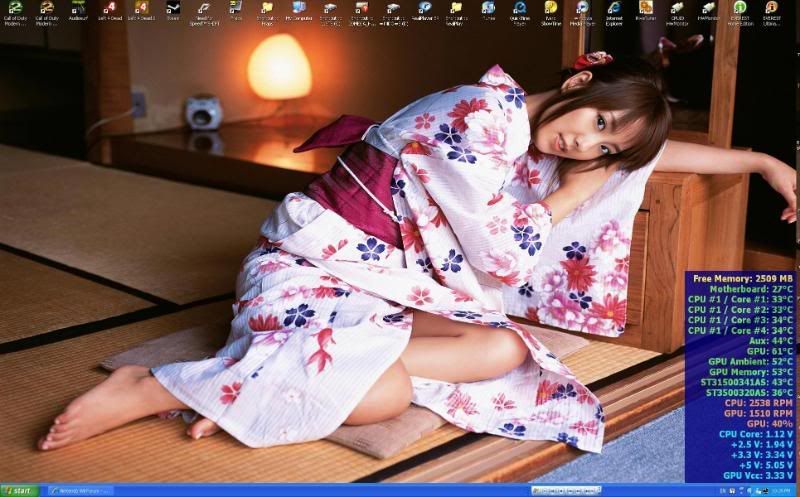Viewport: 800px width, 497px height.
Task: Open the Steam desktop icon
Action: tap(173, 11)
